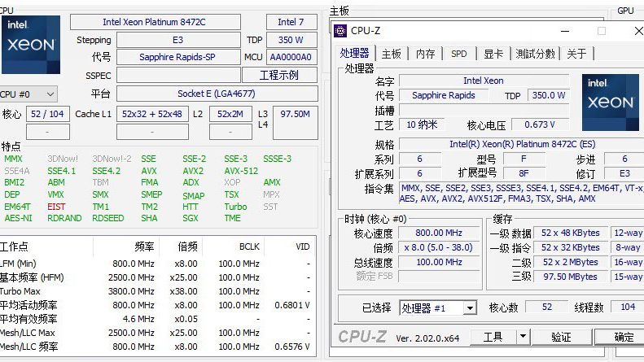Click the 100.00 MHz bus speed field
This screenshot has height=362, width=644.
(439, 262)
